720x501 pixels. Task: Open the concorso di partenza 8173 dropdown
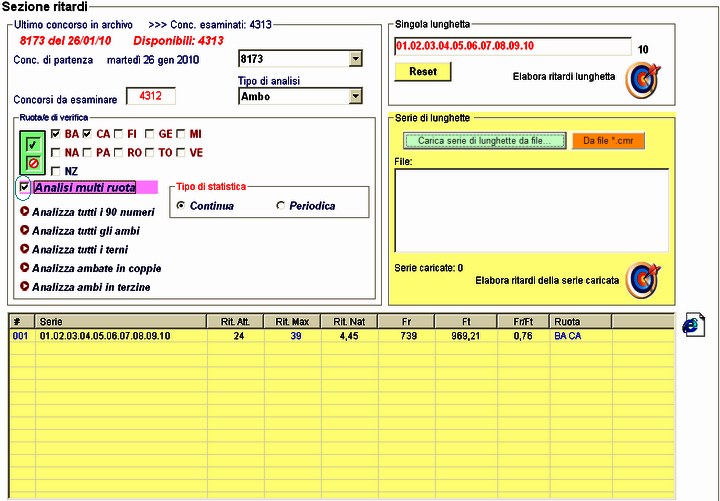click(355, 59)
